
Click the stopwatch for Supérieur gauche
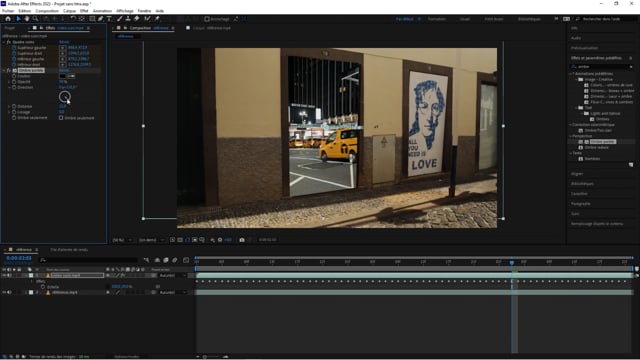click(14, 48)
